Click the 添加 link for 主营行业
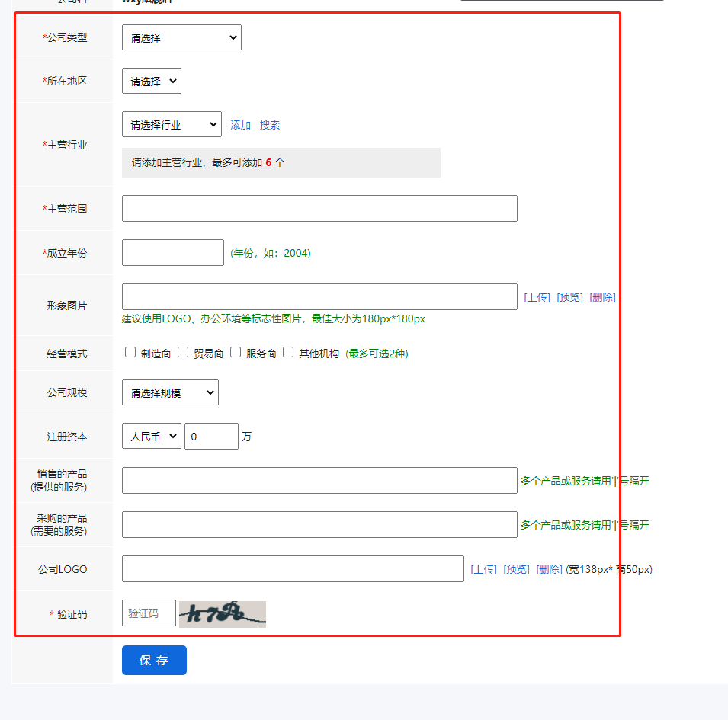Image resolution: width=728 pixels, height=720 pixels. 240,125
